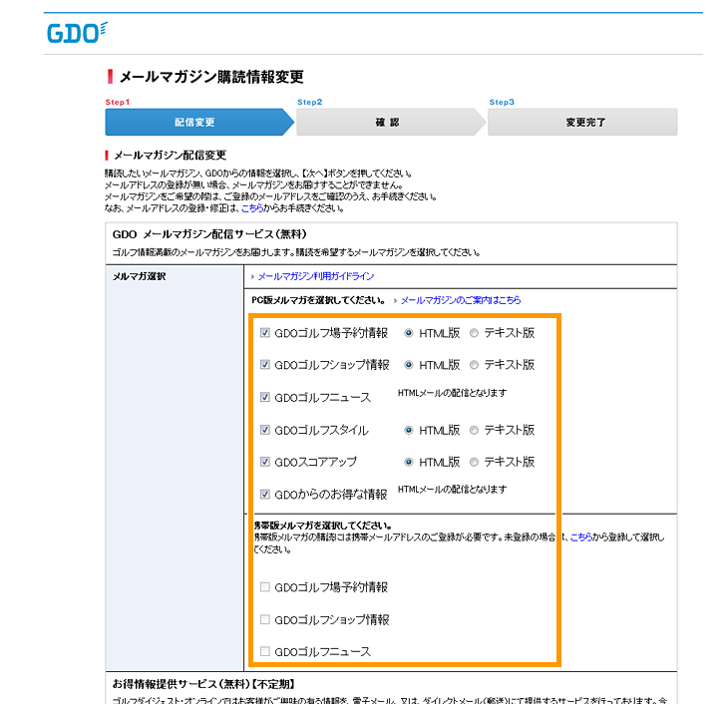Click メルマガ選択 row label
The image size is (728, 714).
(140, 276)
